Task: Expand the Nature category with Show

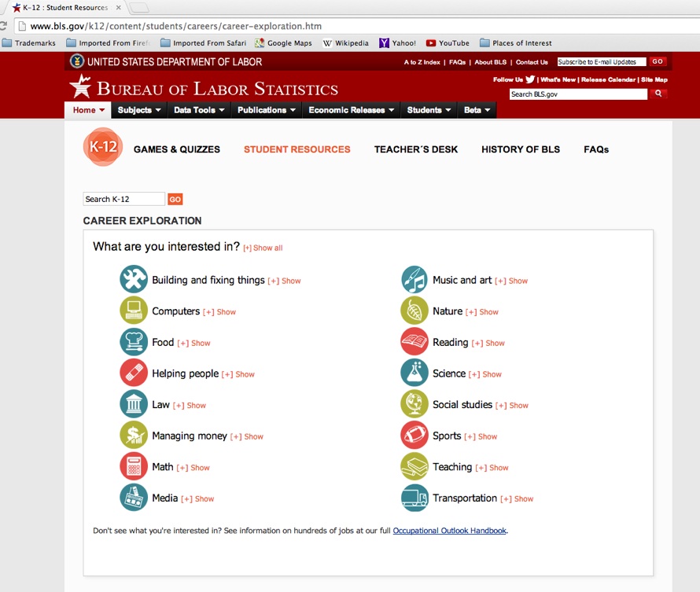Action: [x=482, y=312]
